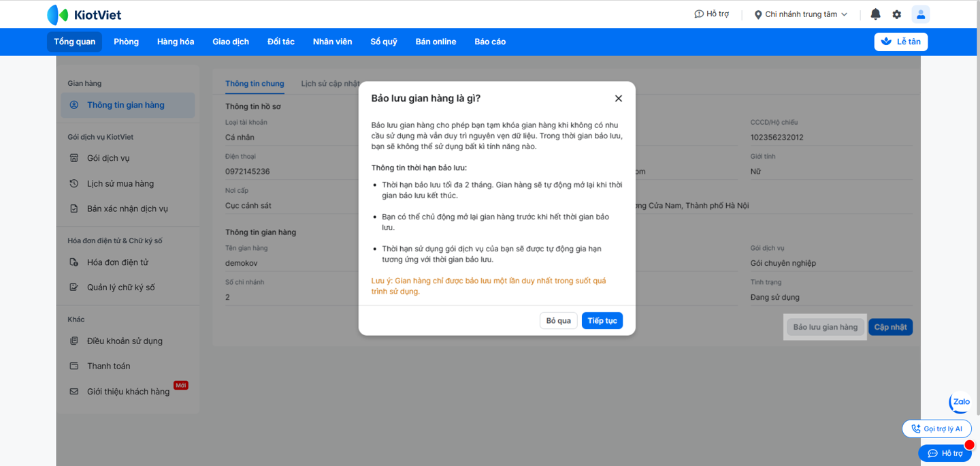Image resolution: width=980 pixels, height=466 pixels.
Task: Click the notification bell icon
Action: (x=876, y=14)
